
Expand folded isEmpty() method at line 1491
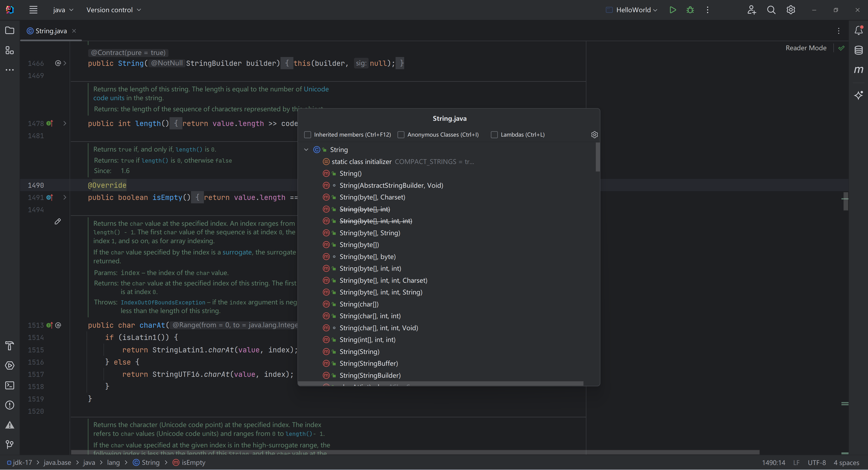point(65,197)
